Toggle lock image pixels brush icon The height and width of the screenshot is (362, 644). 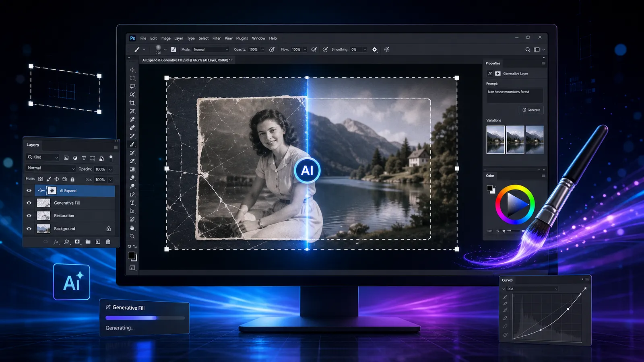point(49,179)
